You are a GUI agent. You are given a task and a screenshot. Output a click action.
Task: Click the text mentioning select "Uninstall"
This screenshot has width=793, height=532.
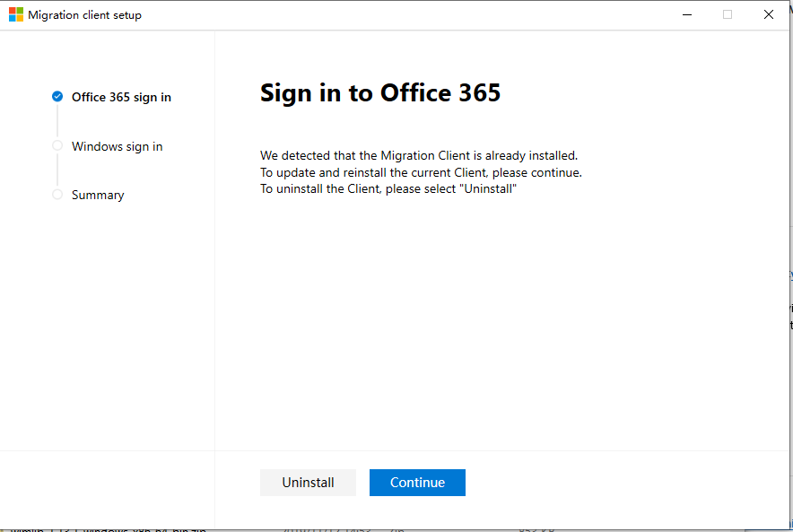[x=388, y=189]
